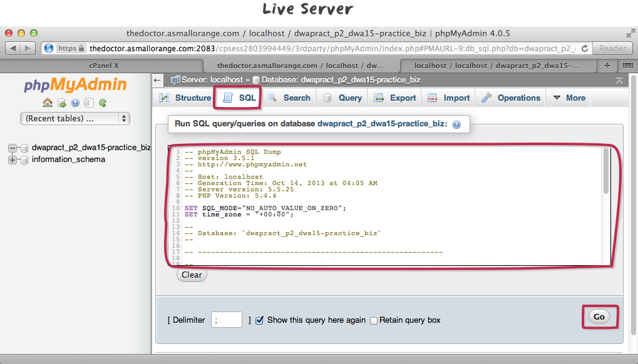This screenshot has width=638, height=364.
Task: Click the SQL help icon after database name
Action: click(456, 124)
